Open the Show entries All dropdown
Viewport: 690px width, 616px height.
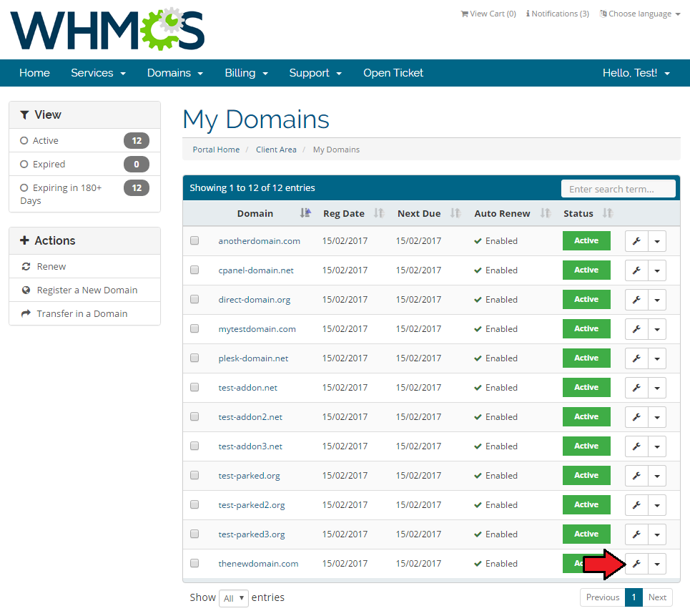click(234, 598)
